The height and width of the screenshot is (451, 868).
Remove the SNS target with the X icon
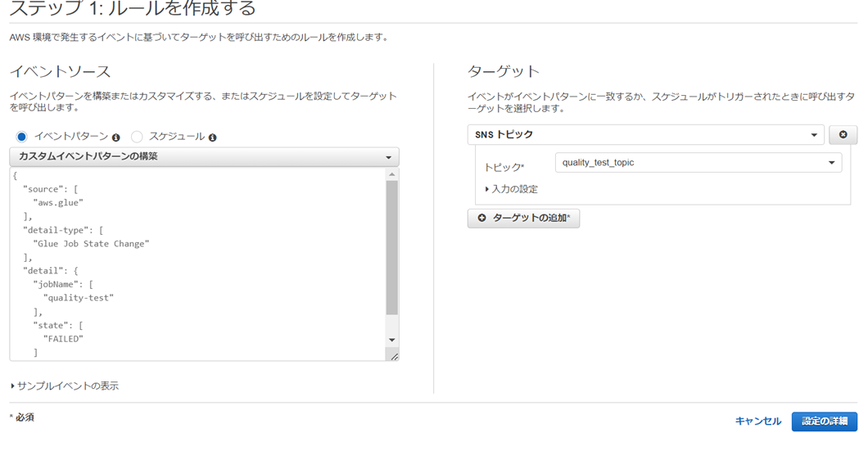(843, 134)
